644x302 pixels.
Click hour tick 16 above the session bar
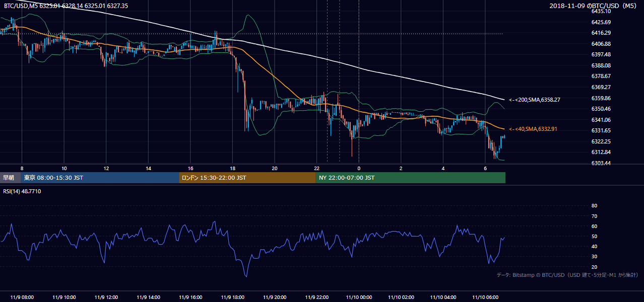point(190,168)
